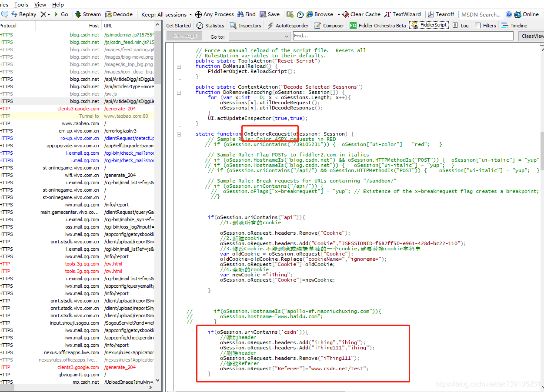Click the Save Script button
The height and width of the screenshot is (392, 544).
click(185, 36)
